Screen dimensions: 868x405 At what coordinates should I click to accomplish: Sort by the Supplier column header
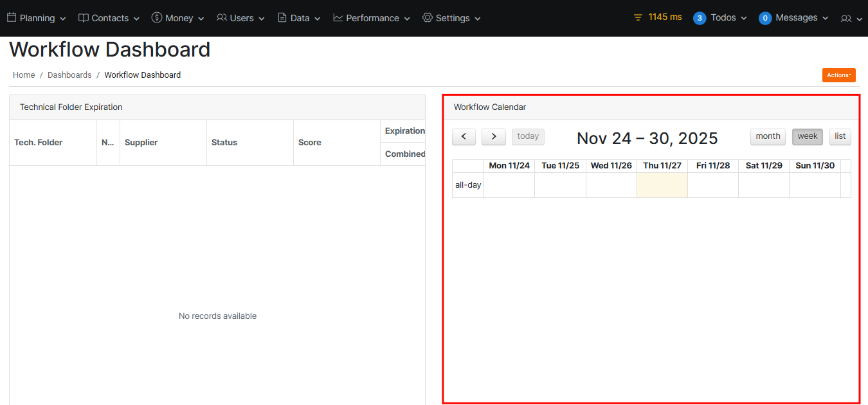pyautogui.click(x=141, y=143)
